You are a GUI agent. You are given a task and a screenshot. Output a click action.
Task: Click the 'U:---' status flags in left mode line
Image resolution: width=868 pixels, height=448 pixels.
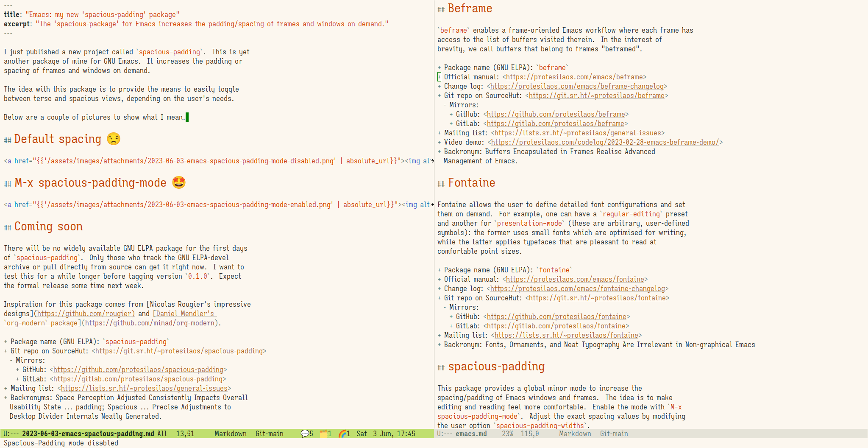11,434
